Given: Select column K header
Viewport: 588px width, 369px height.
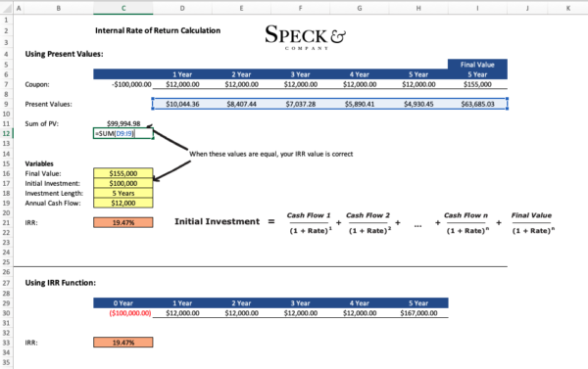Looking at the screenshot, I should point(567,8).
